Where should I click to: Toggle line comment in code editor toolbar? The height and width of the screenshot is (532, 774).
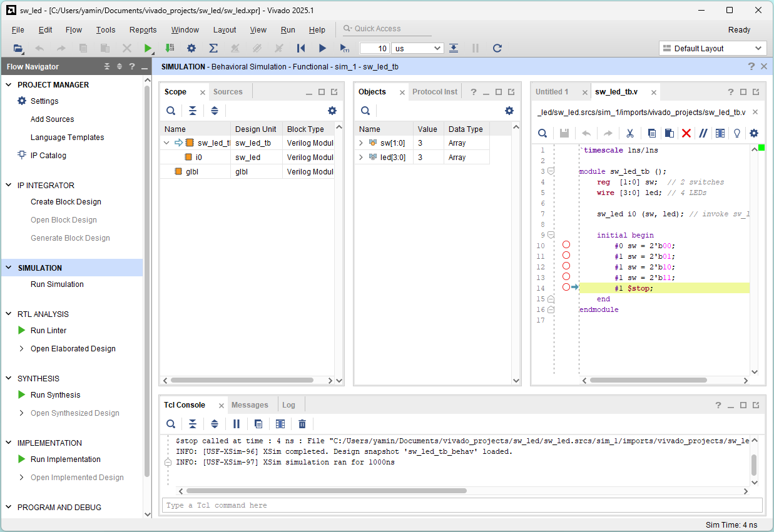click(x=703, y=133)
